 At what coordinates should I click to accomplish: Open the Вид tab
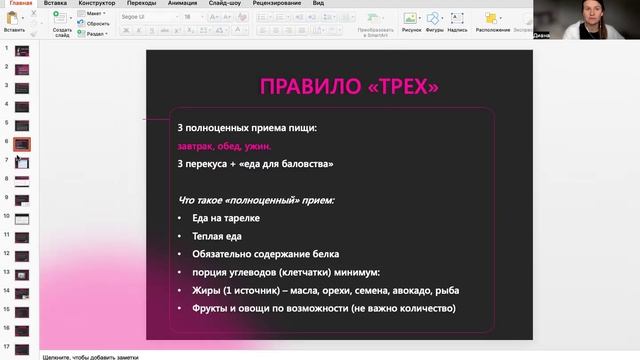318,3
